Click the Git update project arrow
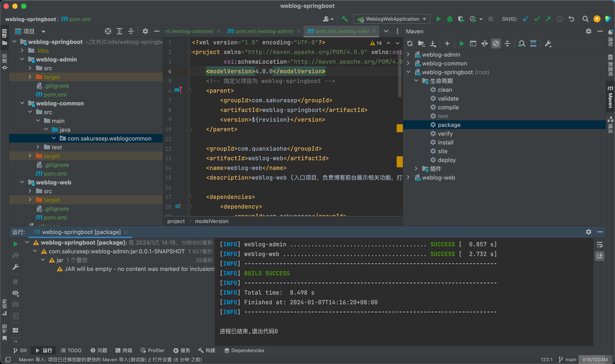This screenshot has height=364, width=615. pos(525,19)
